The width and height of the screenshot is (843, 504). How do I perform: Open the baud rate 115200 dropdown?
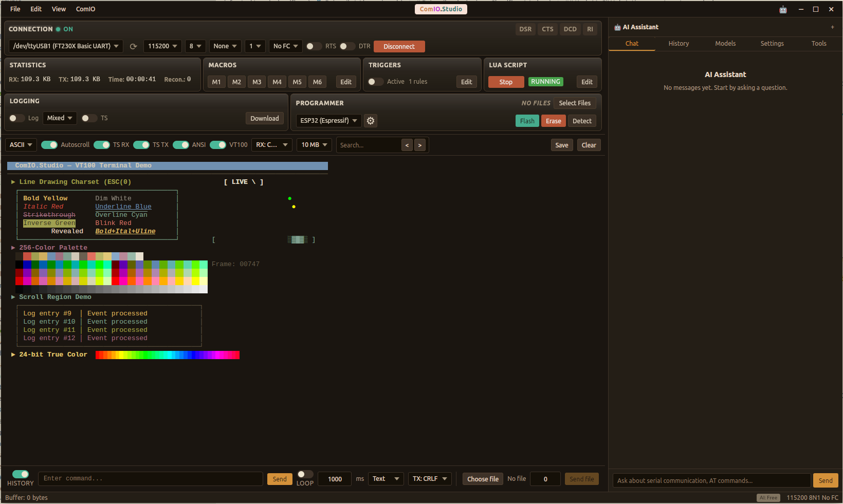(x=162, y=46)
